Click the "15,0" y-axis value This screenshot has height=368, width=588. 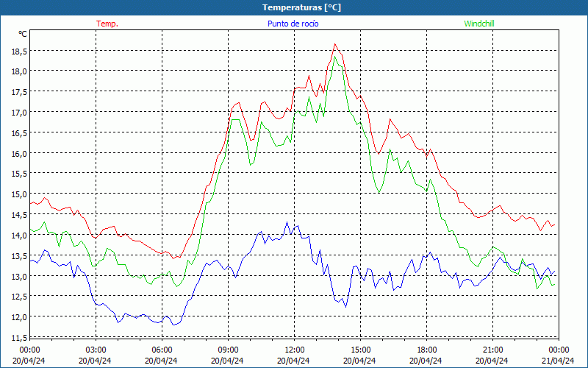[x=19, y=194]
